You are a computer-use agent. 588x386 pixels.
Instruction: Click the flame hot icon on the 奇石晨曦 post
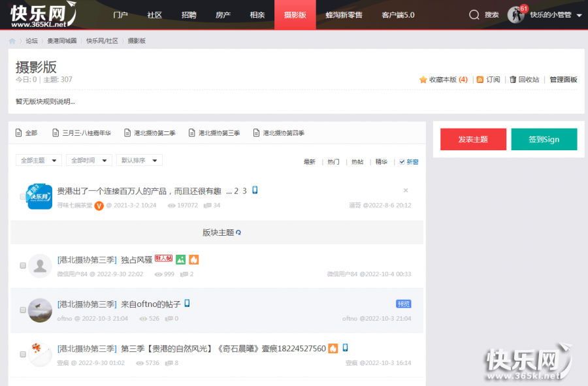(x=333, y=349)
